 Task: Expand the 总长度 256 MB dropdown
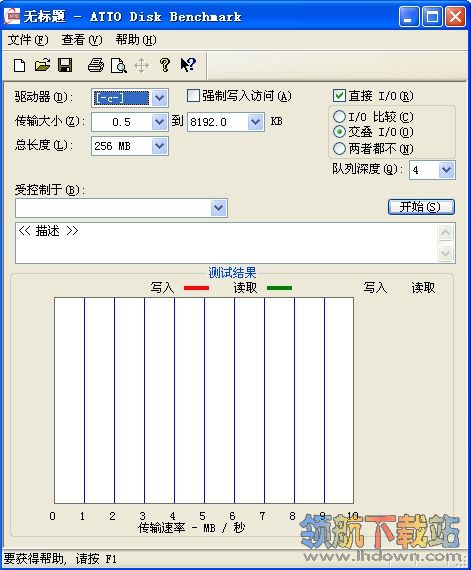160,146
